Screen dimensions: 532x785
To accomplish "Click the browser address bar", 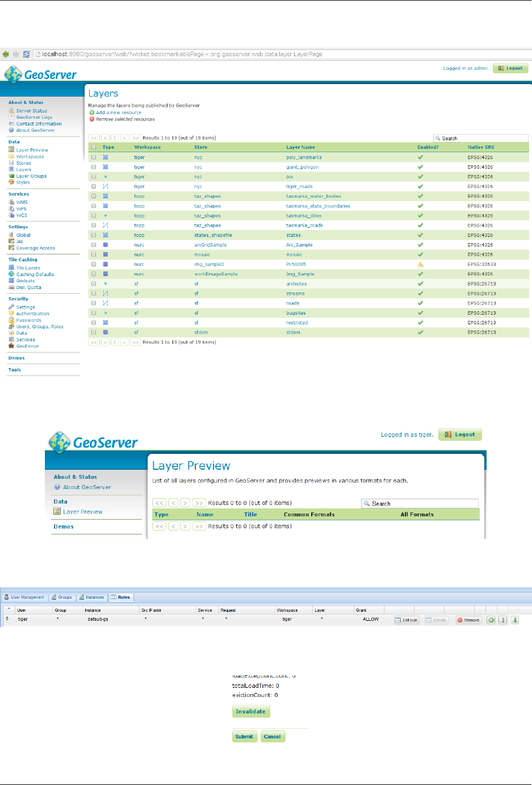I will tap(281, 55).
